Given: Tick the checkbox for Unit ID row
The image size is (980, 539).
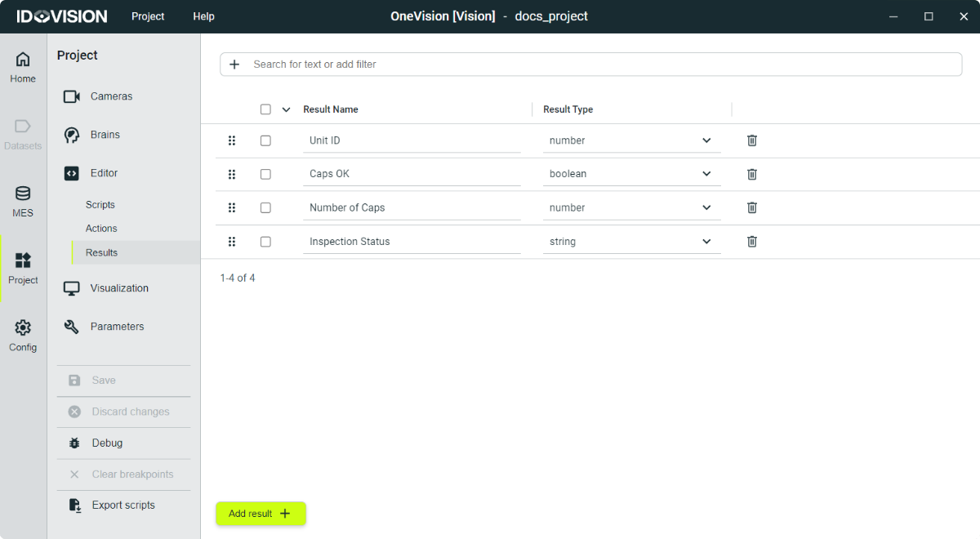Looking at the screenshot, I should [265, 140].
